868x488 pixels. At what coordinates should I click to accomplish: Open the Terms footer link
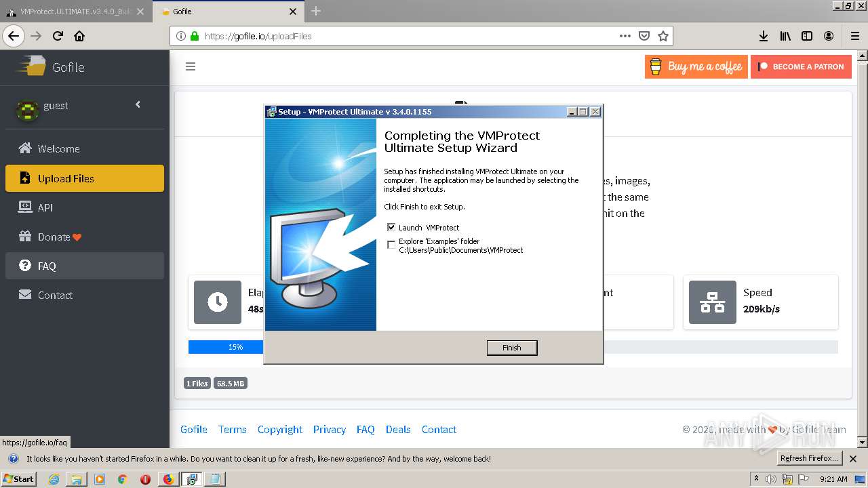click(x=233, y=429)
